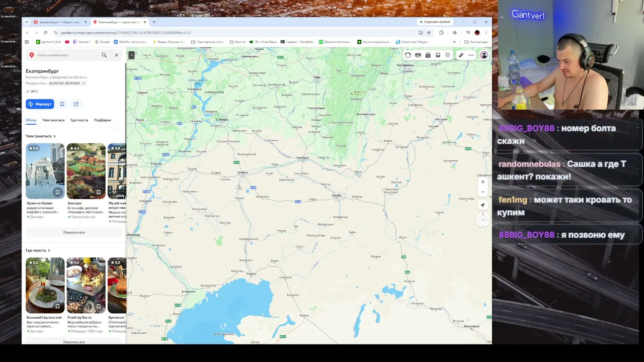644x362 pixels.
Task: Open the 'Яндекс Музыка' bookmark
Action: pos(169,42)
